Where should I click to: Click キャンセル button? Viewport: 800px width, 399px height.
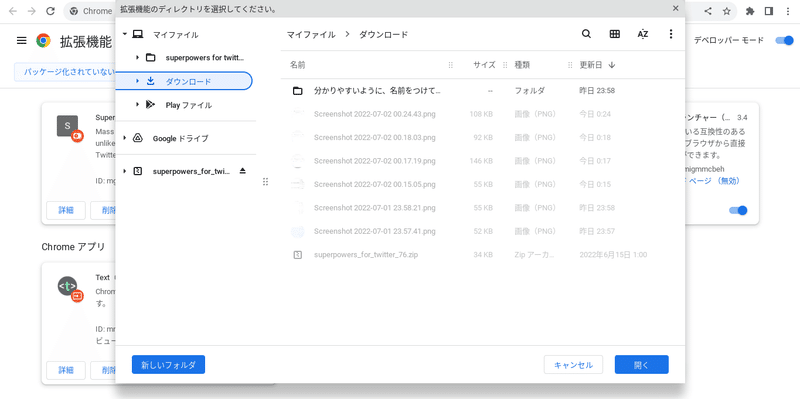click(x=573, y=365)
